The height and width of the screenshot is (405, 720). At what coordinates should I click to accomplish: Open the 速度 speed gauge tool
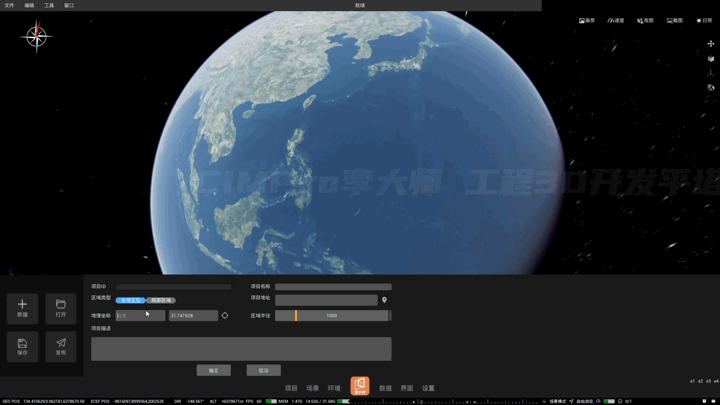(x=616, y=21)
